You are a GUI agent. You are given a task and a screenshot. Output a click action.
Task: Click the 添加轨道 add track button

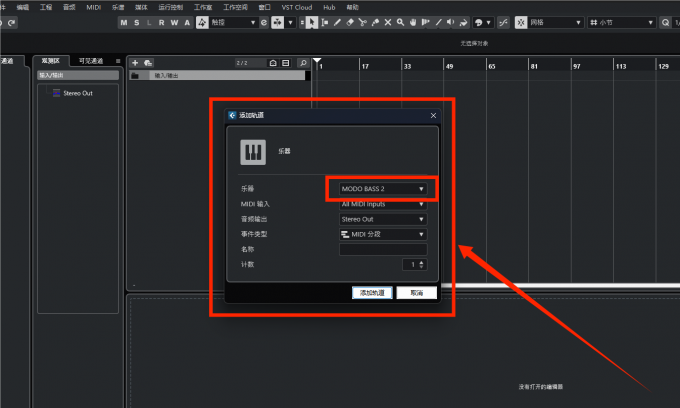372,293
